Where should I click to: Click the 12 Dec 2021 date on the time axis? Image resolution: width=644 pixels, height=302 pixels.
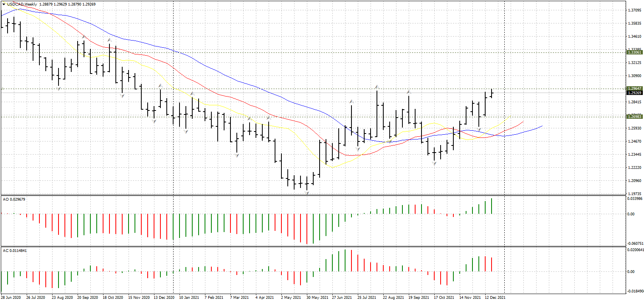coord(495,297)
